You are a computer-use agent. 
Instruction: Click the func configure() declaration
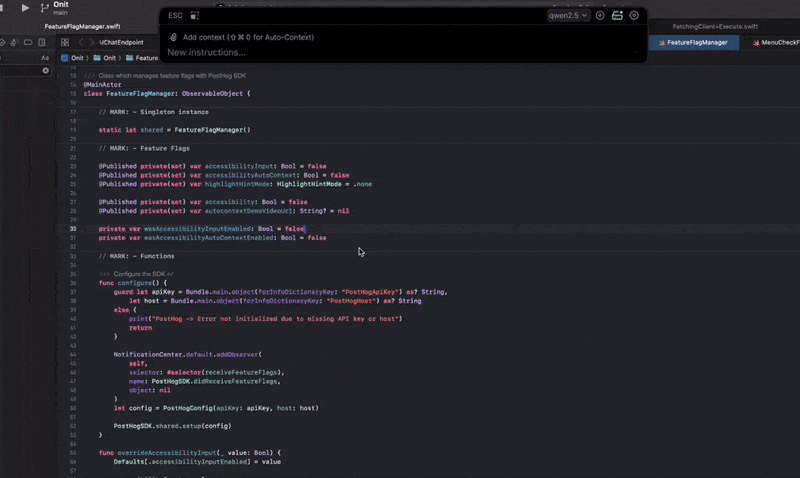point(133,283)
